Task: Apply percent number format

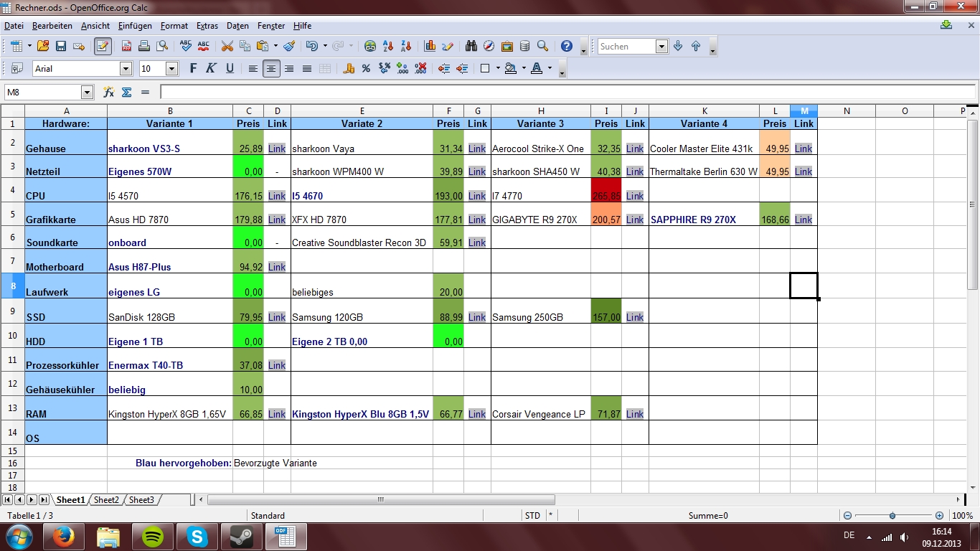Action: click(x=367, y=69)
